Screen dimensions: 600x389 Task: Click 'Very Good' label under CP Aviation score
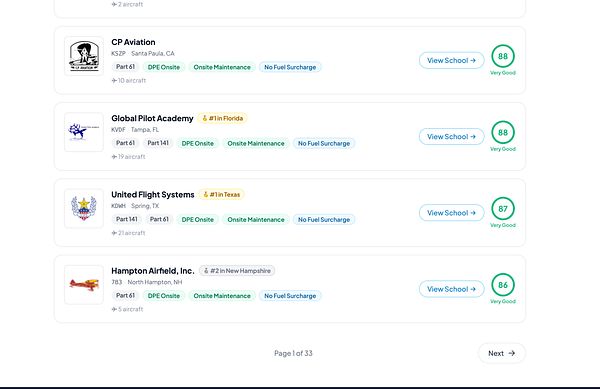[503, 73]
